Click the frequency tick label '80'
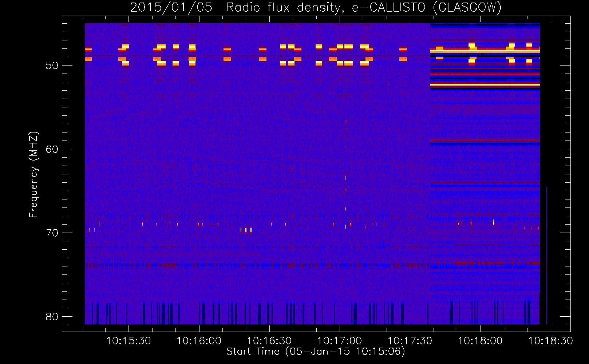 pyautogui.click(x=52, y=317)
